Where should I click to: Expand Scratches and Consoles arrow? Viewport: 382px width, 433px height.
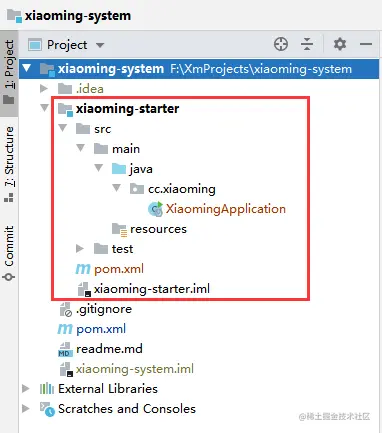click(26, 409)
